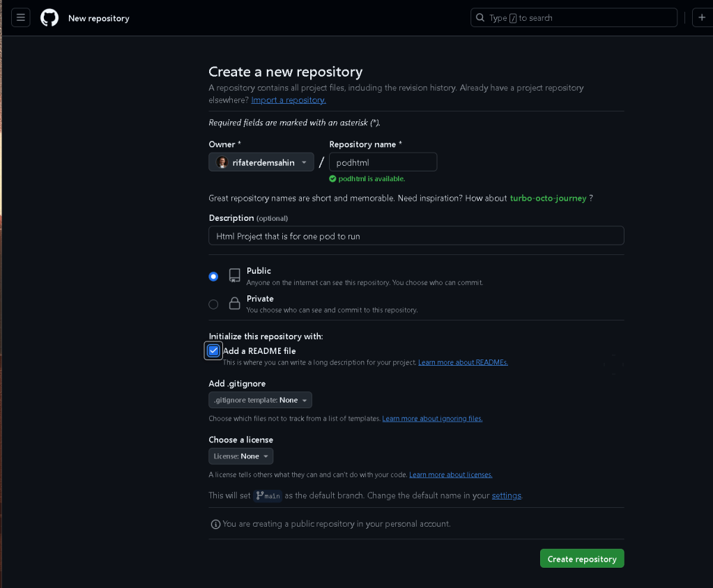Open the hamburger navigation menu

(20, 17)
